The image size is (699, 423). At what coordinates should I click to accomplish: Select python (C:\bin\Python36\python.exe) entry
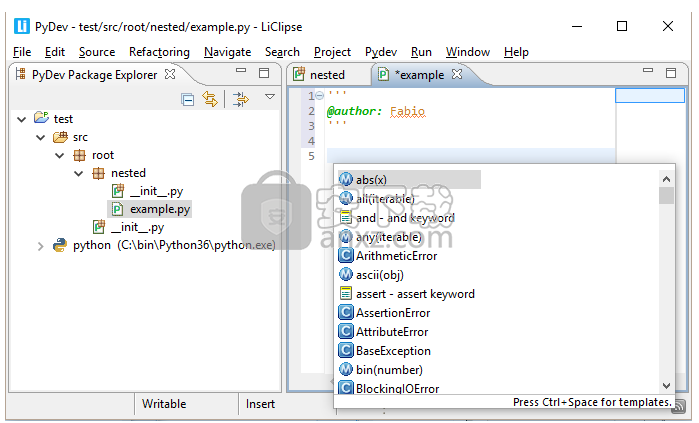coord(174,245)
